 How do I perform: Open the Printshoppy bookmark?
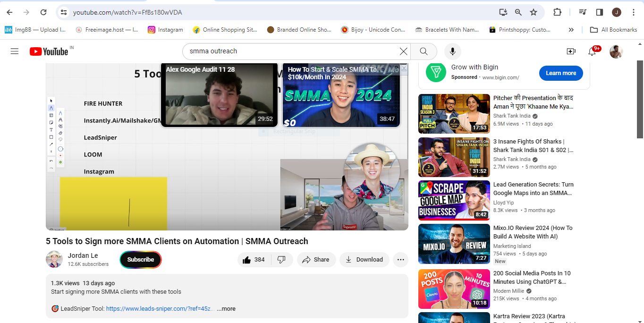pyautogui.click(x=520, y=30)
